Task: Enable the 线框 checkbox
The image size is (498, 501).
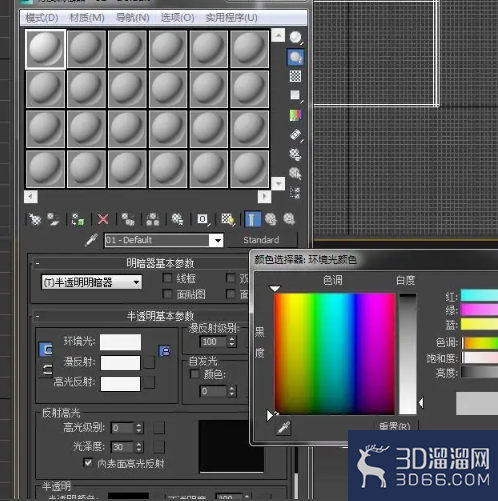Action: coord(167,278)
